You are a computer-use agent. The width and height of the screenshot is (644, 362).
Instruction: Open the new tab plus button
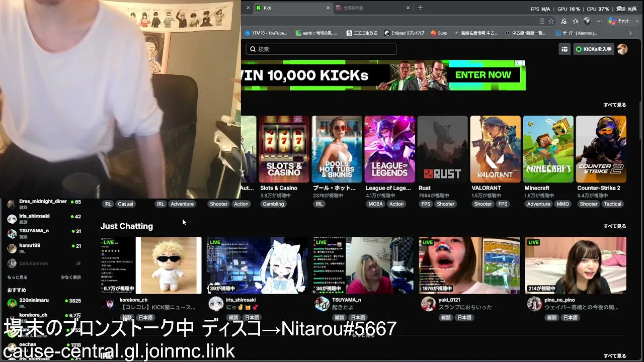[x=420, y=8]
